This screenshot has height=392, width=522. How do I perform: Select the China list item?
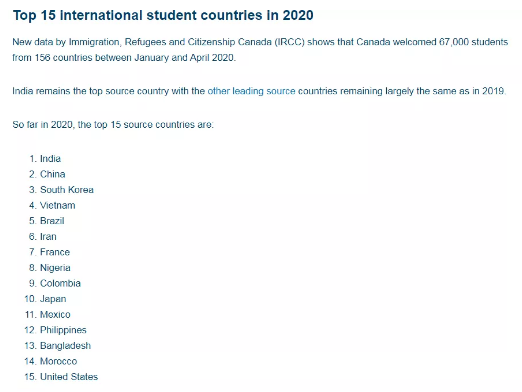53,174
